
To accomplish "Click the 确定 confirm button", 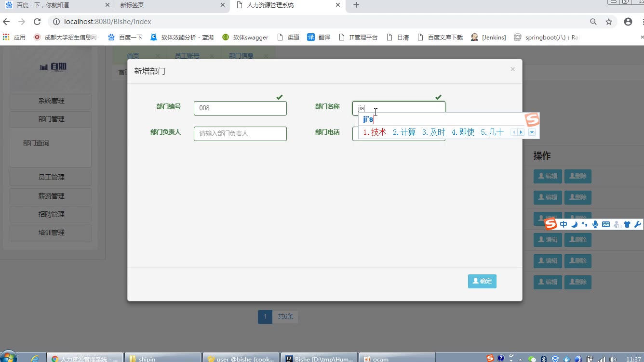I will [482, 281].
